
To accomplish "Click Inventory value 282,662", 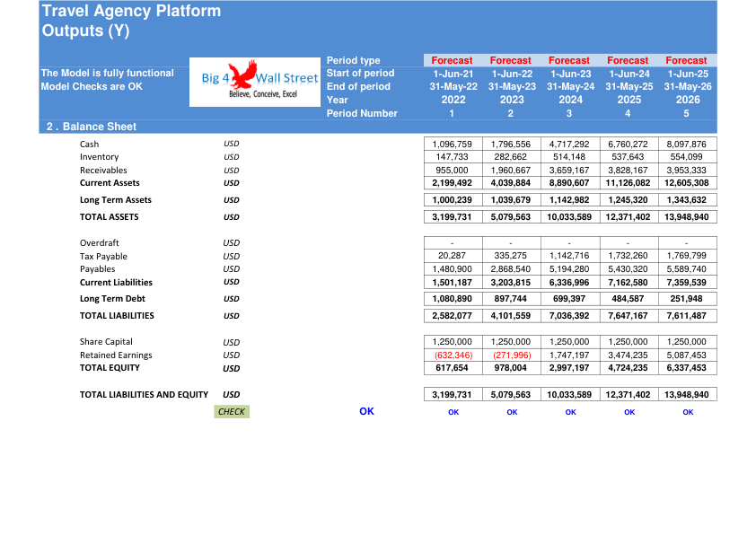I will [511, 157].
